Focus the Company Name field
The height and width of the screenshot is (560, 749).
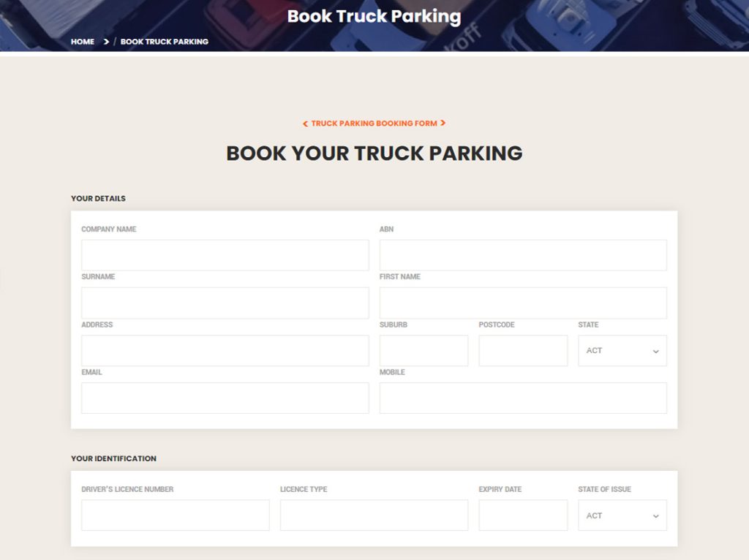tap(225, 255)
